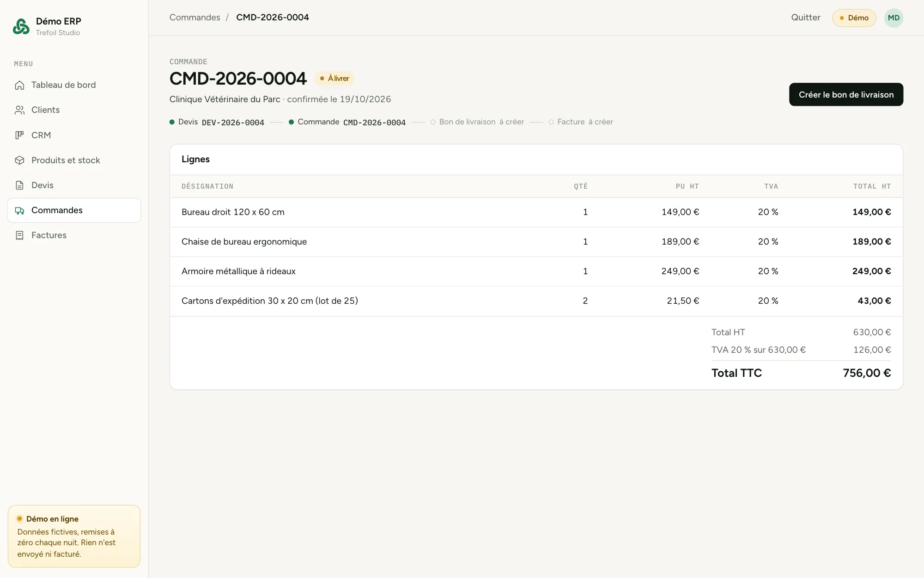The image size is (924, 578).
Task: Click the TOTAL HT column header
Action: (x=872, y=186)
